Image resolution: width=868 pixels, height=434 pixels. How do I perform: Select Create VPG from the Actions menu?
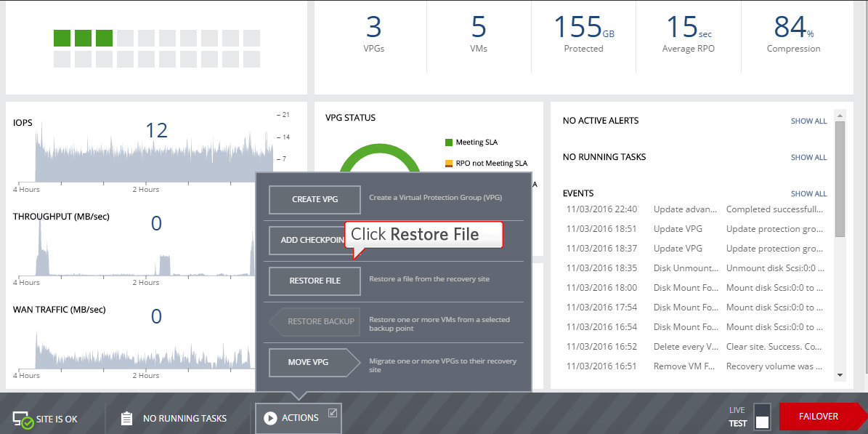pyautogui.click(x=315, y=199)
